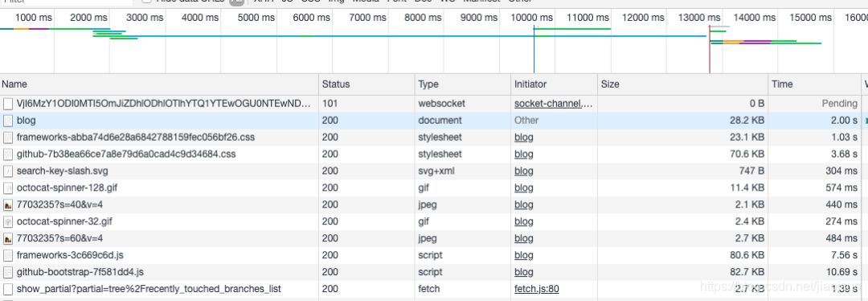
Task: Open the blog initiator link for github-7b38ea66ce7a css
Action: [x=524, y=154]
